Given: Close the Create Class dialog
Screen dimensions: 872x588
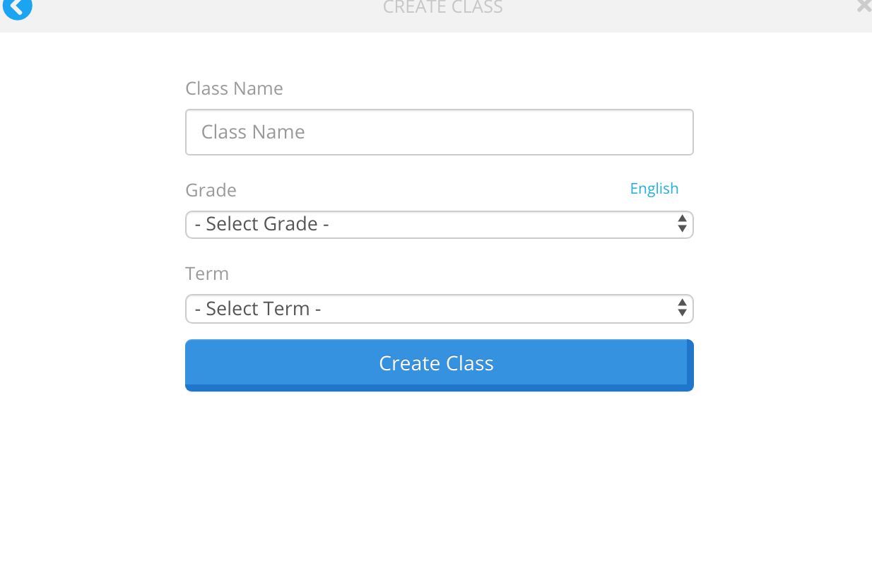Looking at the screenshot, I should point(864,6).
